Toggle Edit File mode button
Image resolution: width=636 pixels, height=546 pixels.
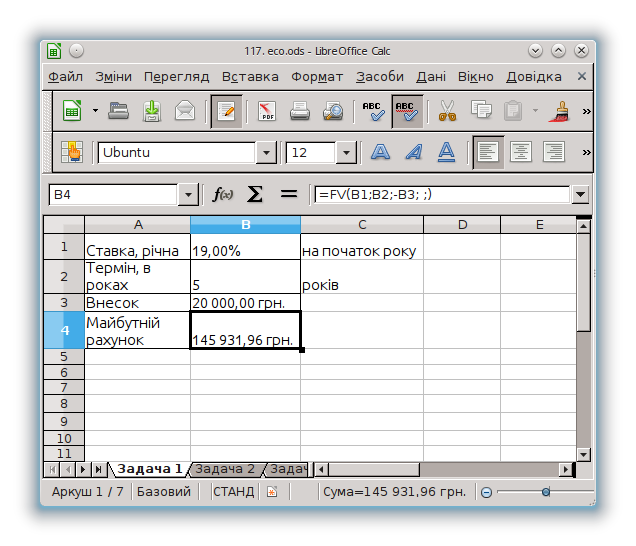point(226,111)
